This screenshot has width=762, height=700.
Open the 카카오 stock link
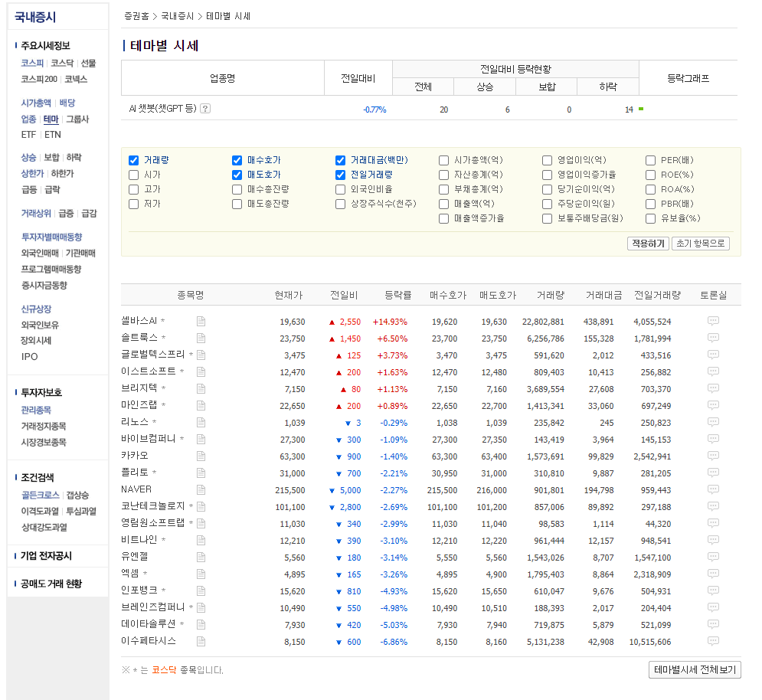pyautogui.click(x=135, y=456)
